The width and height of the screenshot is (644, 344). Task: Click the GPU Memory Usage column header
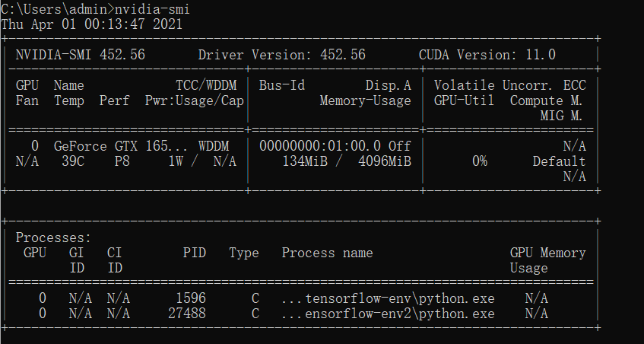[x=548, y=260]
